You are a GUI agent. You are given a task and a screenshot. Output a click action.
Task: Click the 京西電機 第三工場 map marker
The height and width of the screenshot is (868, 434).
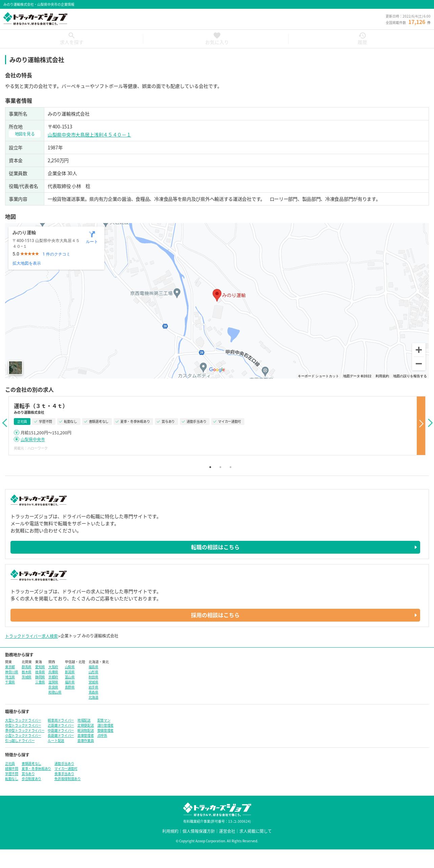[176, 293]
